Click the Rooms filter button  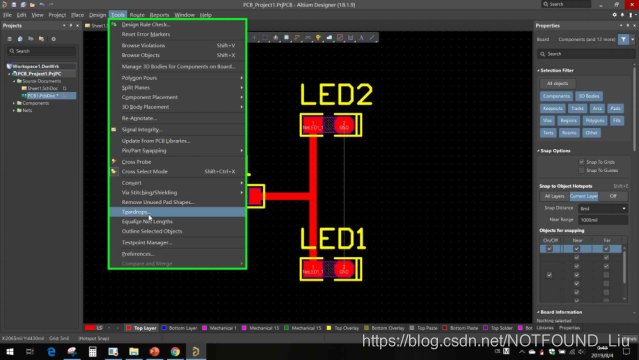pyautogui.click(x=569, y=133)
